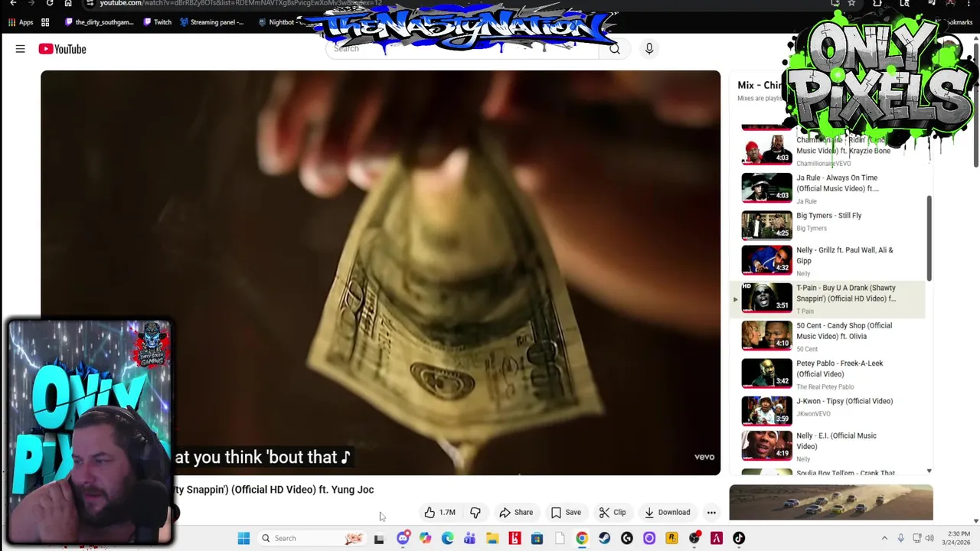Click the main video player
This screenshot has width=980, height=551.
381,272
